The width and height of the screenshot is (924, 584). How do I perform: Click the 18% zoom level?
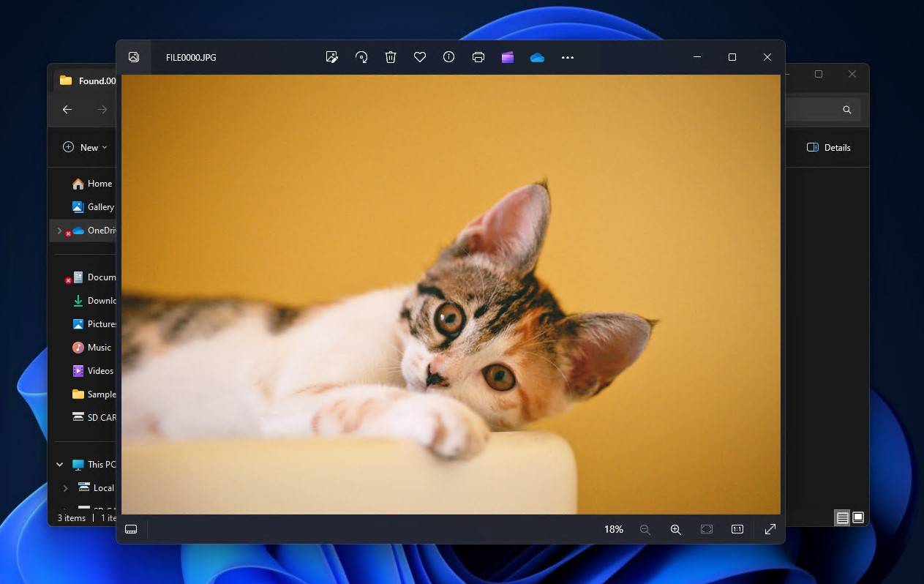point(614,529)
